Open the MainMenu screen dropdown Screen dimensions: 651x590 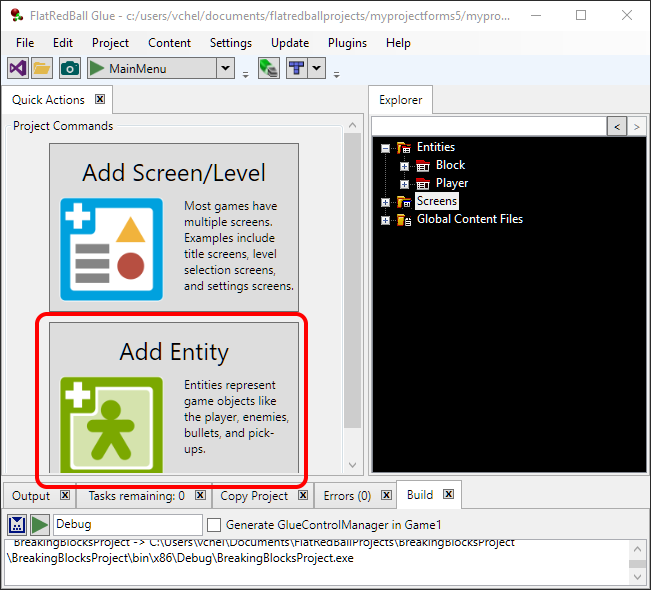[226, 69]
